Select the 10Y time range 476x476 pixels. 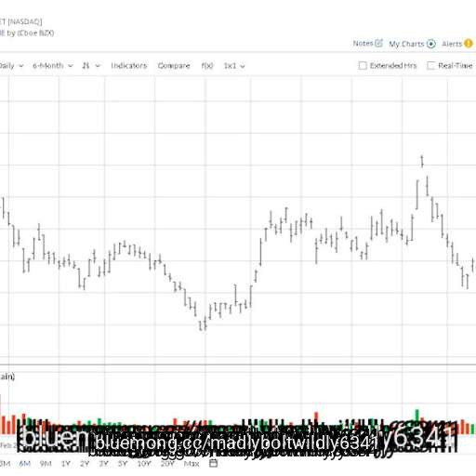[x=144, y=464]
